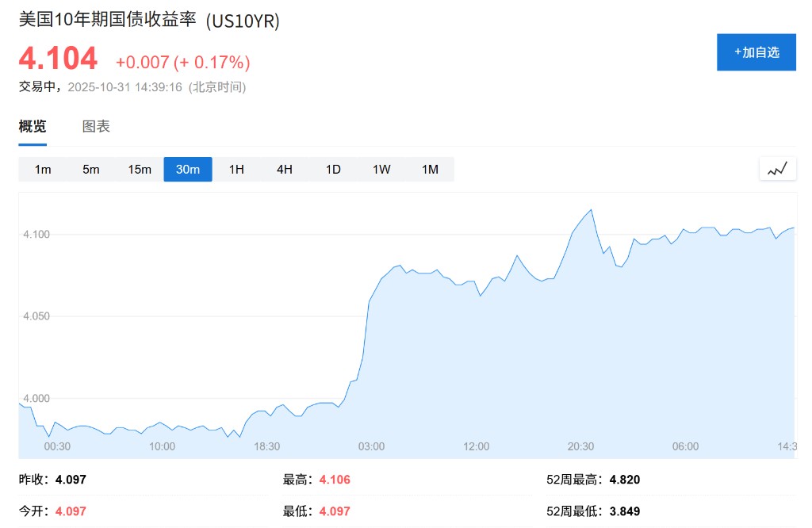Viewport: 812px width, 528px height.
Task: Click the 最高 value 4.106
Action: click(335, 480)
